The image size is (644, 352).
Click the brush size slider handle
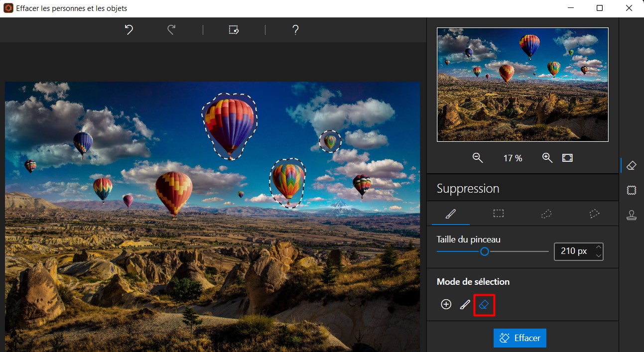click(484, 252)
